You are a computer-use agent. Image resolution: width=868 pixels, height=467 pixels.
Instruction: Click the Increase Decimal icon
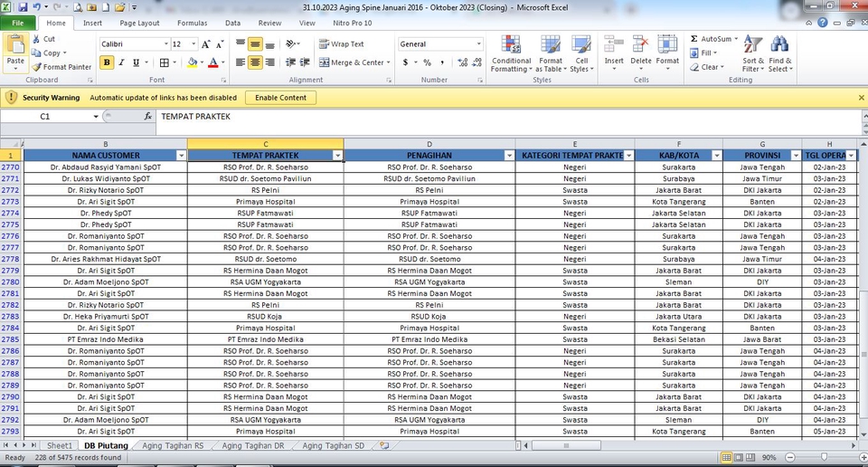[x=463, y=62]
